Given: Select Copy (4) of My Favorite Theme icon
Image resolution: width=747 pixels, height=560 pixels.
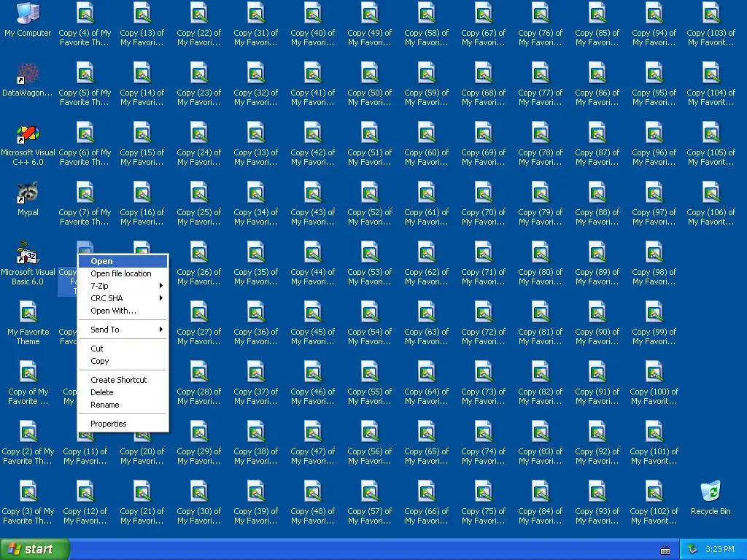Looking at the screenshot, I should coord(85,13).
